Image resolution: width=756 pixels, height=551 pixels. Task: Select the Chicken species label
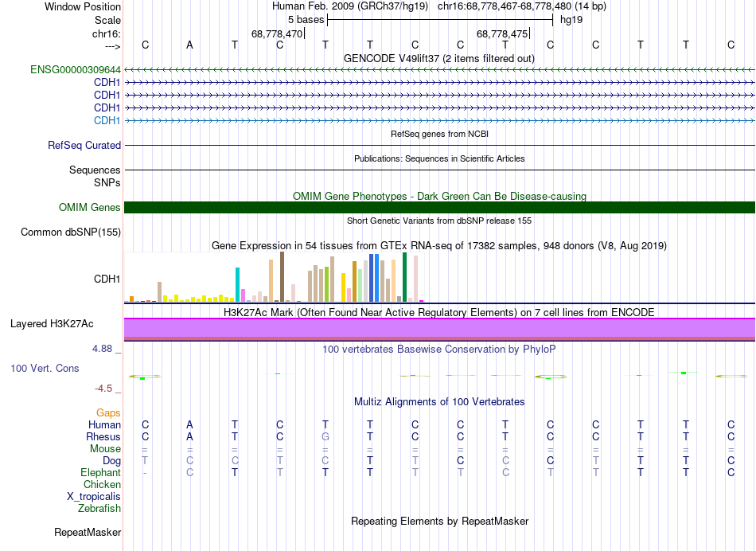click(102, 484)
